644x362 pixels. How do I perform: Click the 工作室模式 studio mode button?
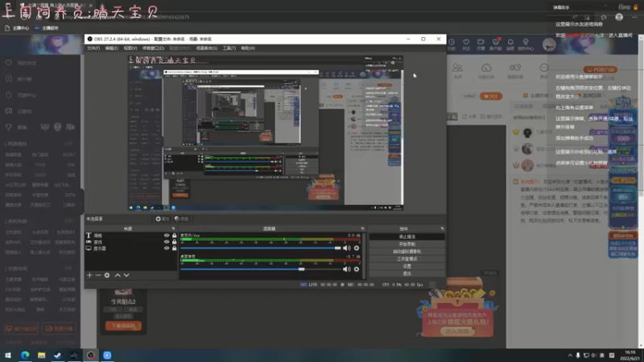[x=407, y=258]
